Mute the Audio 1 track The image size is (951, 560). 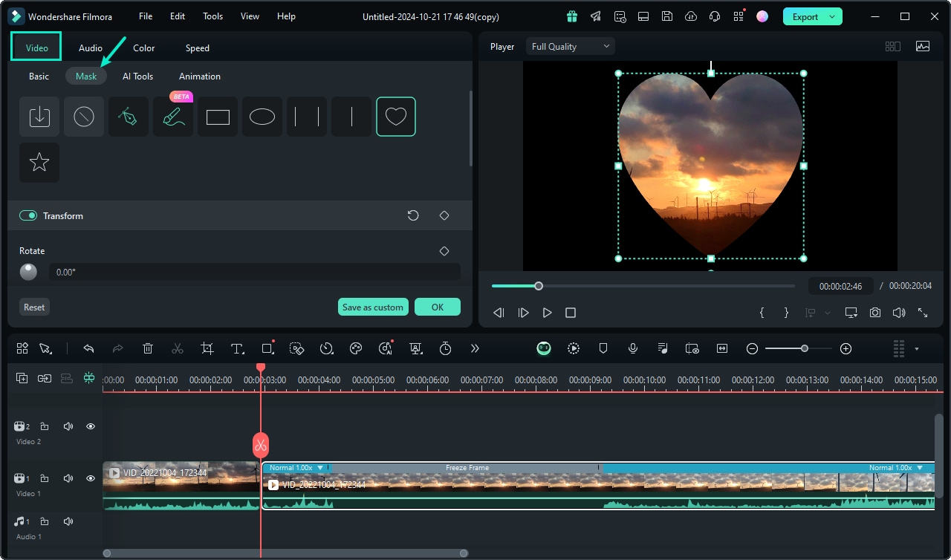pos(68,521)
